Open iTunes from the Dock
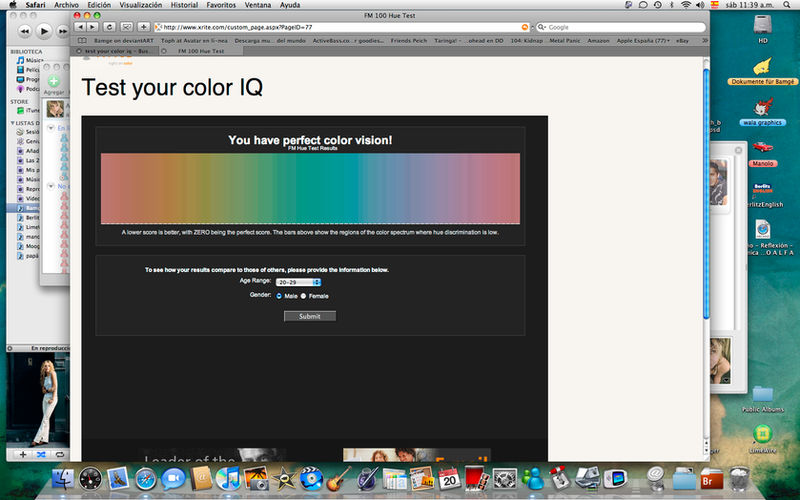The width and height of the screenshot is (800, 500). (228, 479)
